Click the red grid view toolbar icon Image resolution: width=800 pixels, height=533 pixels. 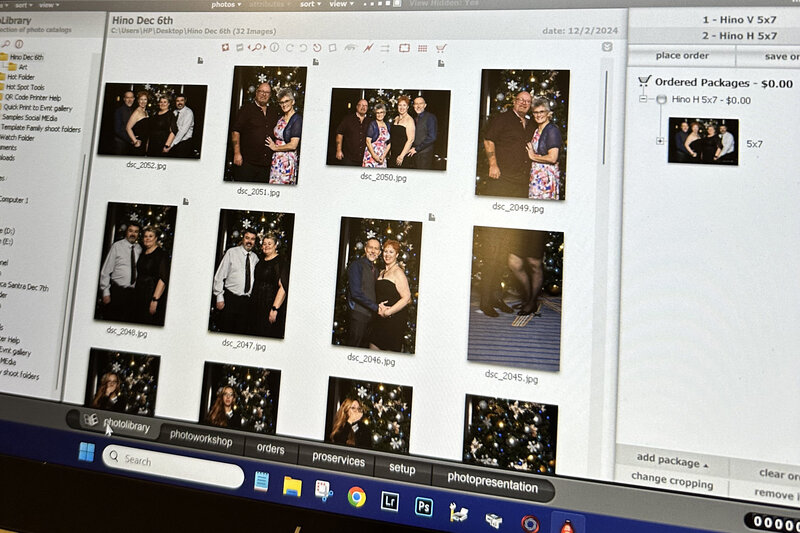coord(422,48)
